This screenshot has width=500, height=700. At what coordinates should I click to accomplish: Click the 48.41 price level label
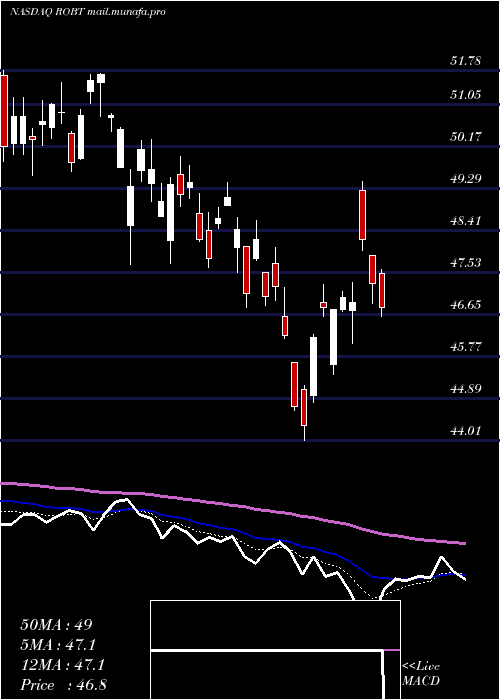pyautogui.click(x=465, y=220)
